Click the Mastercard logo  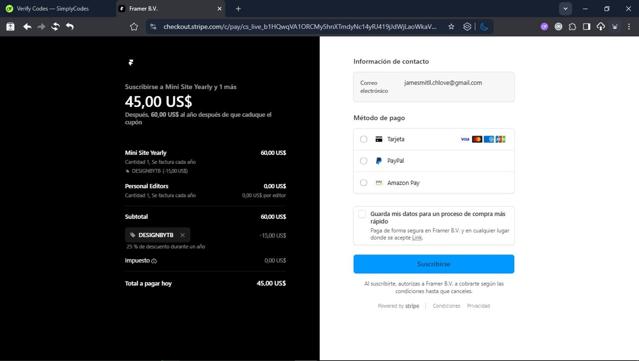(x=477, y=139)
